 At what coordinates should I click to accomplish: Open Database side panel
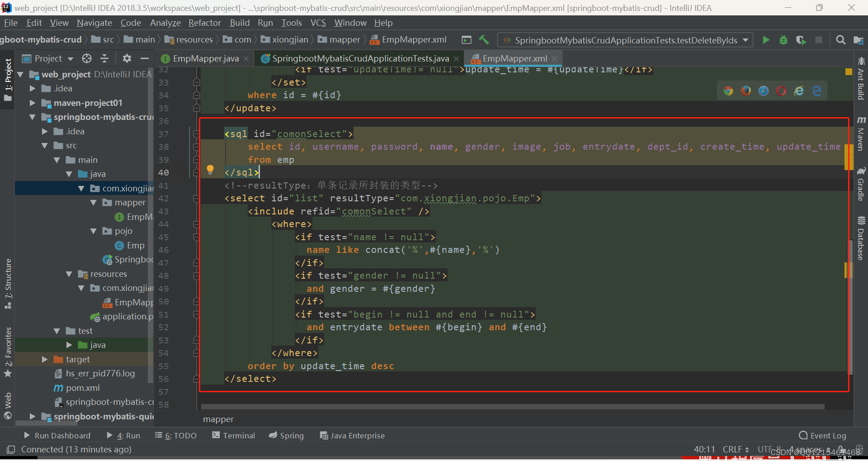[x=861, y=238]
